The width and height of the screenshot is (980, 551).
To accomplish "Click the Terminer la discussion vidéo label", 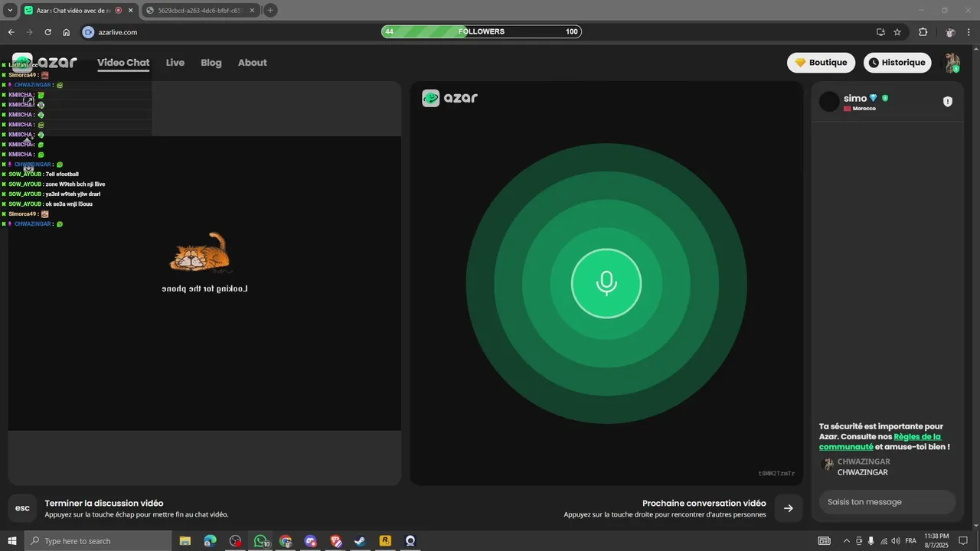I will click(x=104, y=504).
